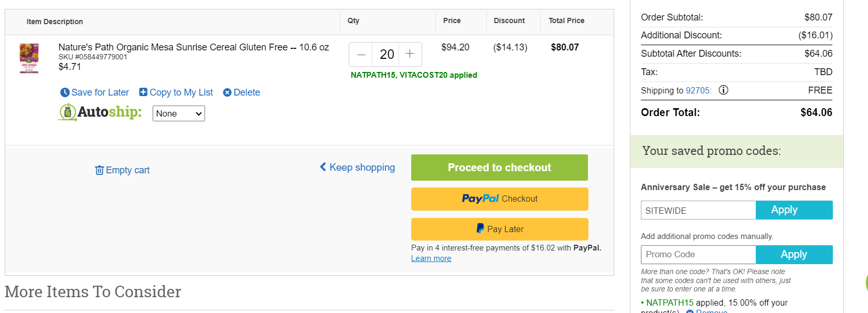Open the Learn more PayPal link
868x313 pixels.
pyautogui.click(x=431, y=258)
